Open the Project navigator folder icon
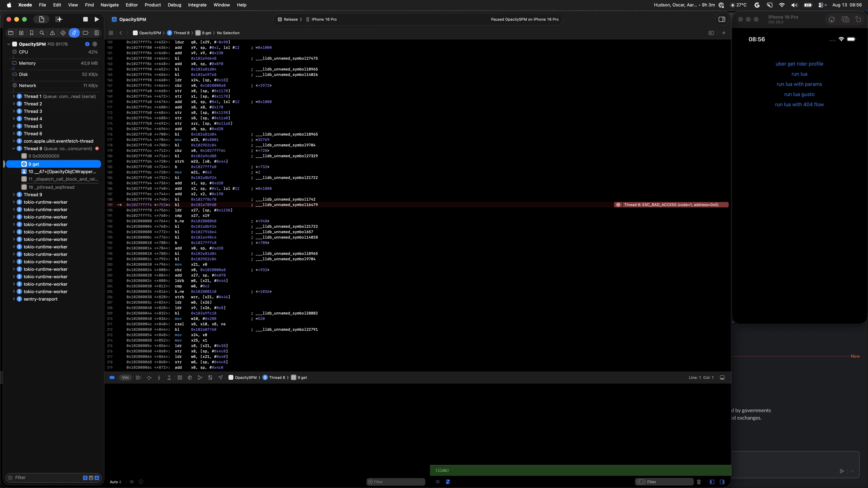Viewport: 868px width, 488px height. tap(11, 33)
